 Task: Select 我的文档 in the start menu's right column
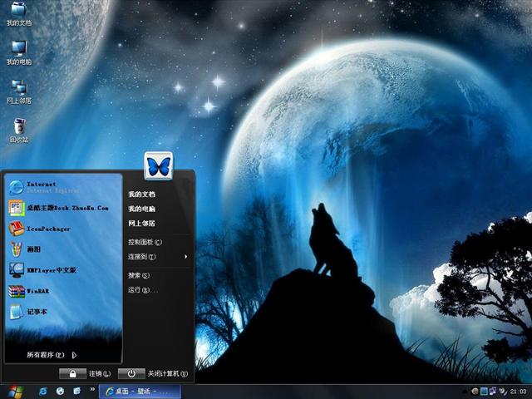(142, 195)
